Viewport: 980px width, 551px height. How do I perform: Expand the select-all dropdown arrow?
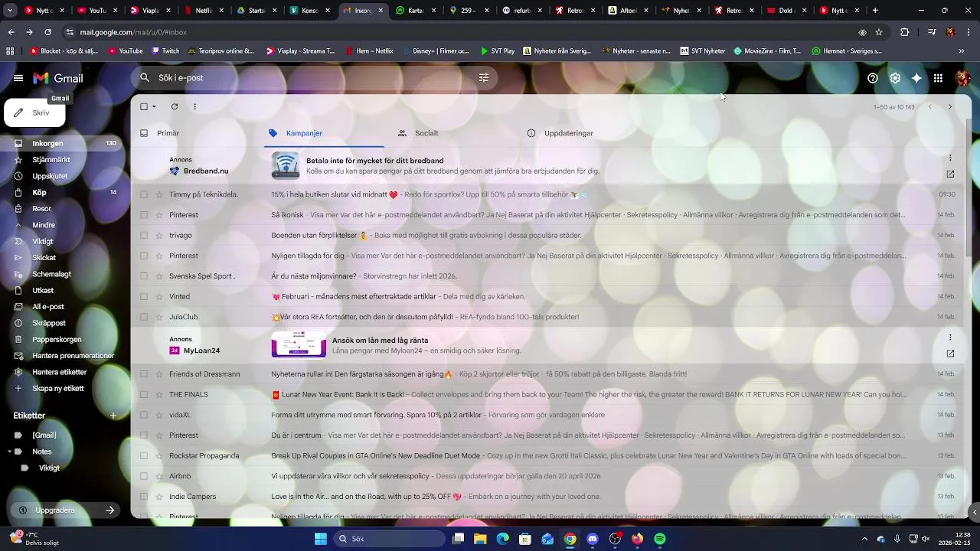154,106
